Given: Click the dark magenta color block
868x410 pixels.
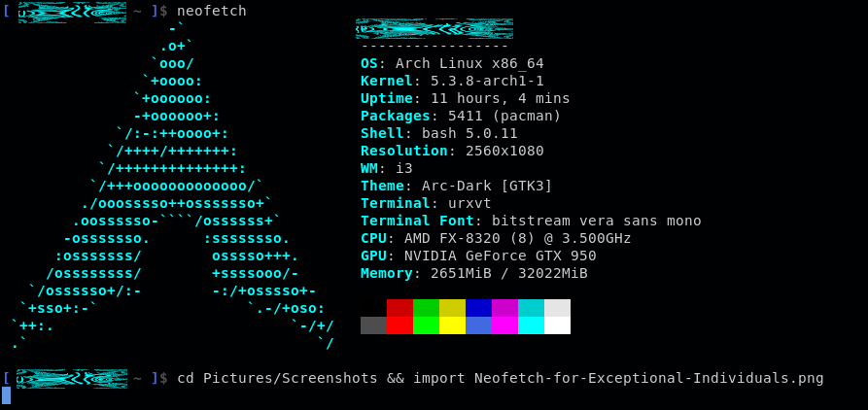Looking at the screenshot, I should point(504,308).
